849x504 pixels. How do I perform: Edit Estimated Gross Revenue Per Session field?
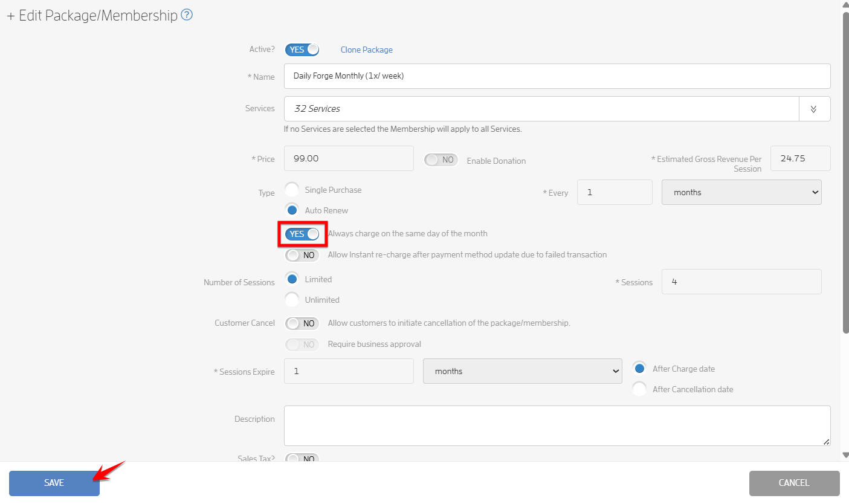point(801,158)
